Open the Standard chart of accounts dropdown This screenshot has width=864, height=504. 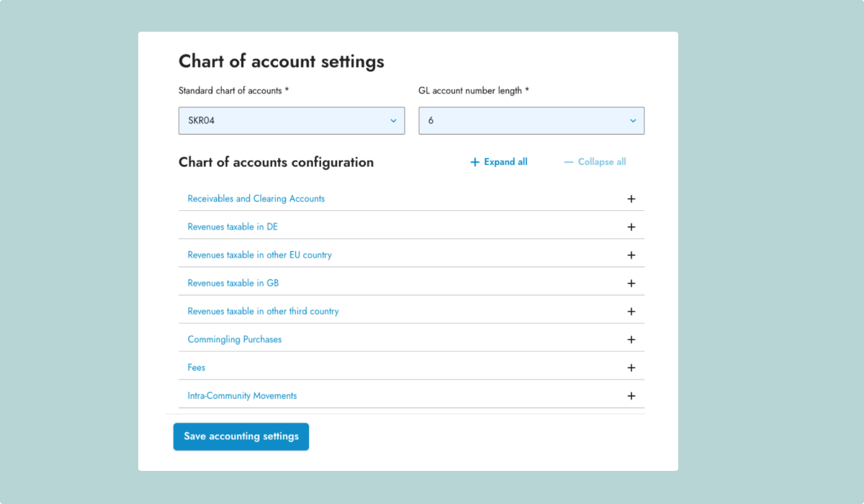point(292,121)
